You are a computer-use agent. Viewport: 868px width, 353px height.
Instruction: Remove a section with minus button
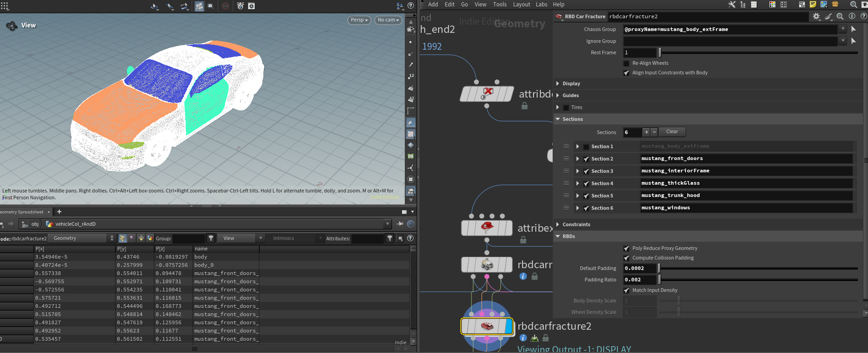point(654,132)
